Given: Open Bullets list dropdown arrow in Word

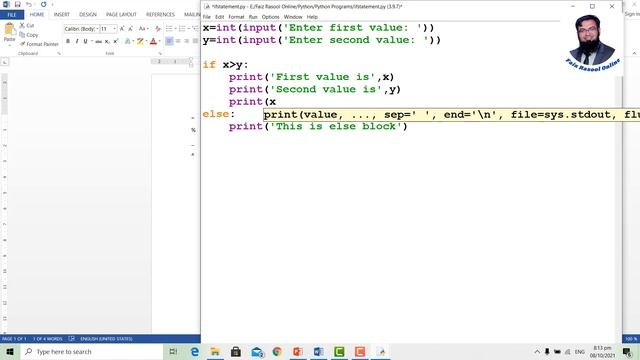Looking at the screenshot, I should (x=175, y=29).
